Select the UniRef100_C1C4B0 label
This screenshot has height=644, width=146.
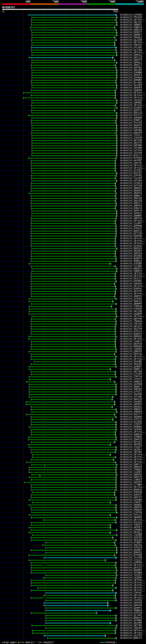[x=131, y=266]
